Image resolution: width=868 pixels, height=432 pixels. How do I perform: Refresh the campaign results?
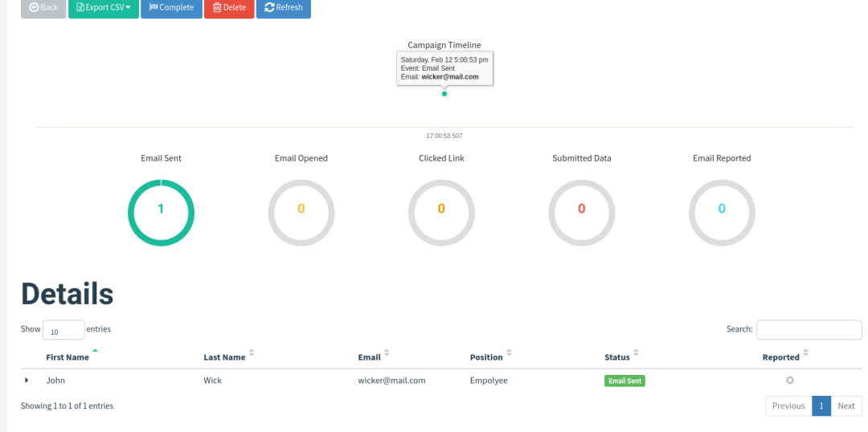click(284, 8)
